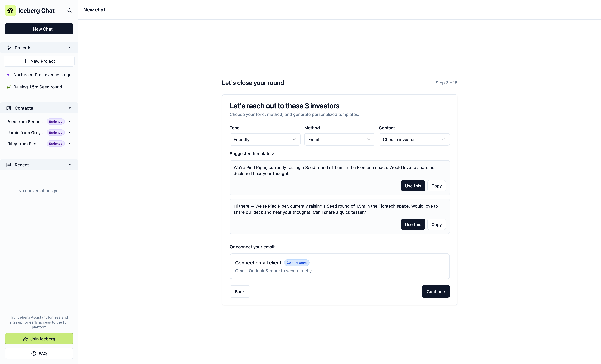Open the Tone dropdown showing Friendly
This screenshot has width=601, height=364.
(x=265, y=139)
